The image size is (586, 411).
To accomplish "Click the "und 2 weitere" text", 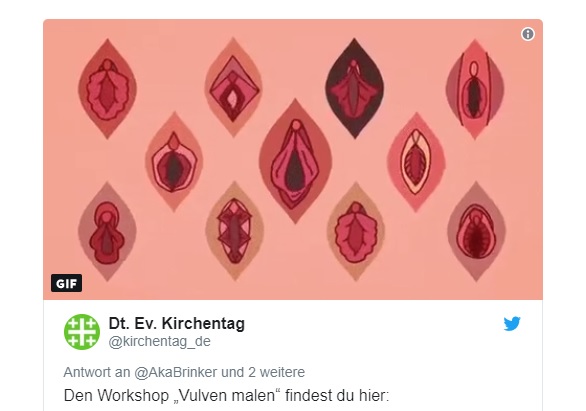I will click(263, 372).
